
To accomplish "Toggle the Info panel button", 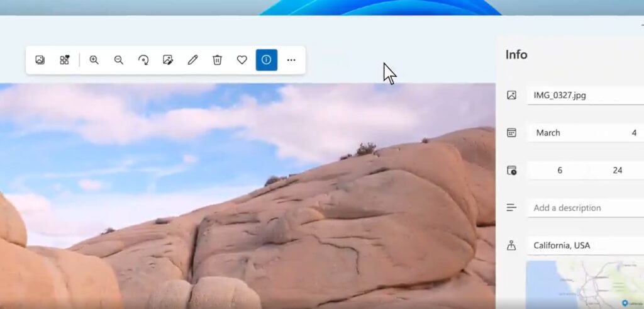I will pos(267,60).
